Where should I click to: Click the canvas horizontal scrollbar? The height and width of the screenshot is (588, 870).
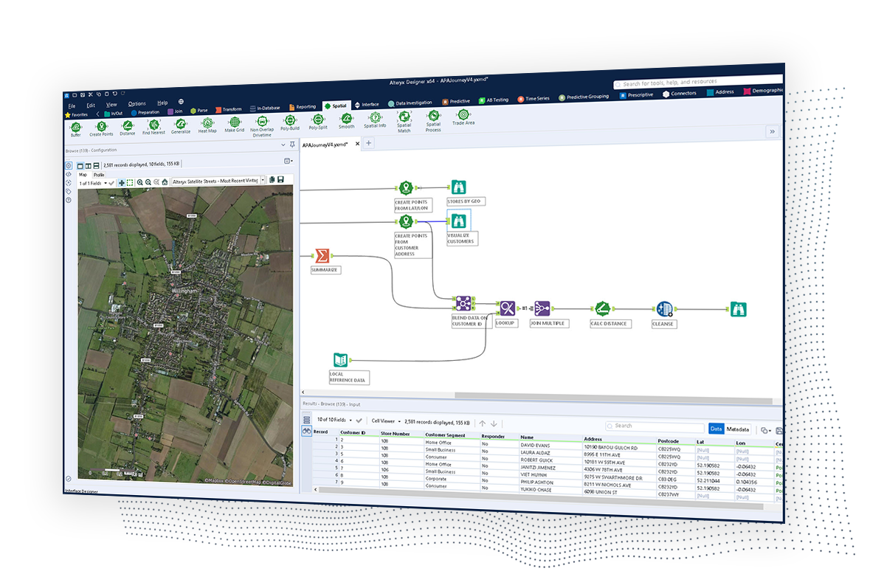(613, 398)
